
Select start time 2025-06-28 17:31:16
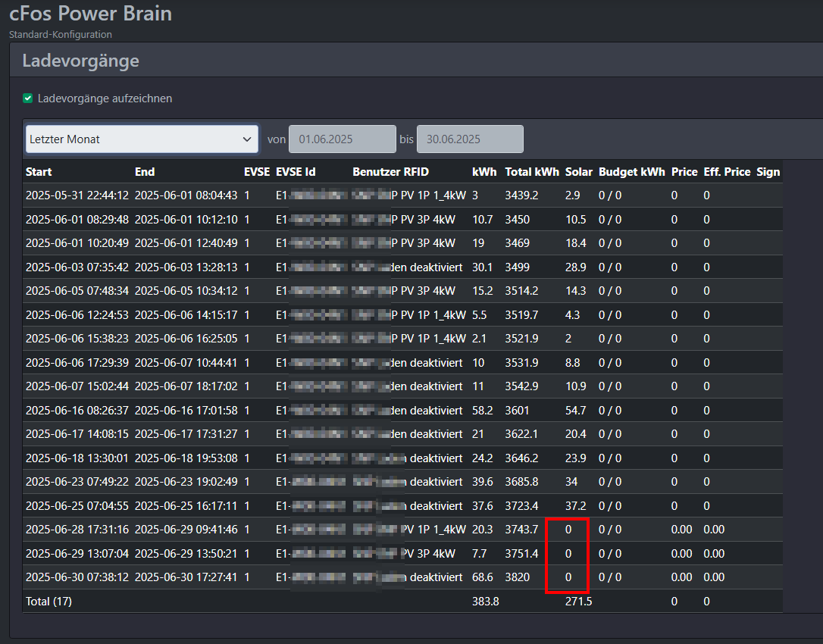77,530
